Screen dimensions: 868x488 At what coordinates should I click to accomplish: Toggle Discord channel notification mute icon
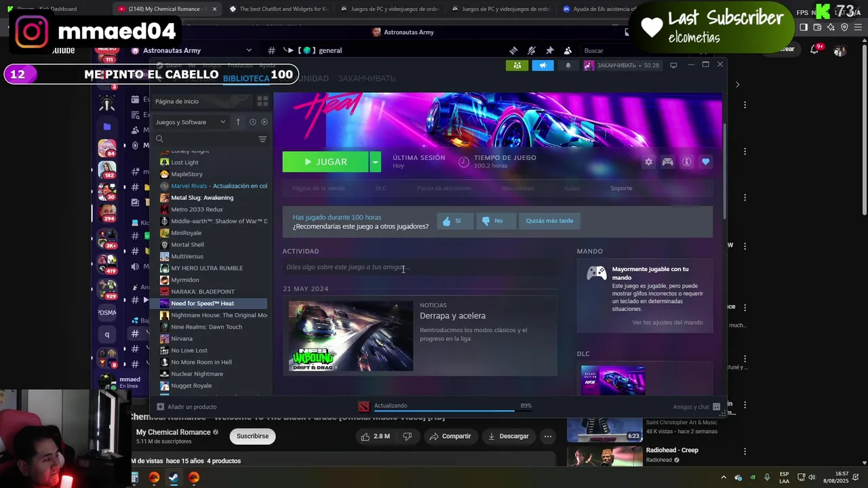(532, 50)
